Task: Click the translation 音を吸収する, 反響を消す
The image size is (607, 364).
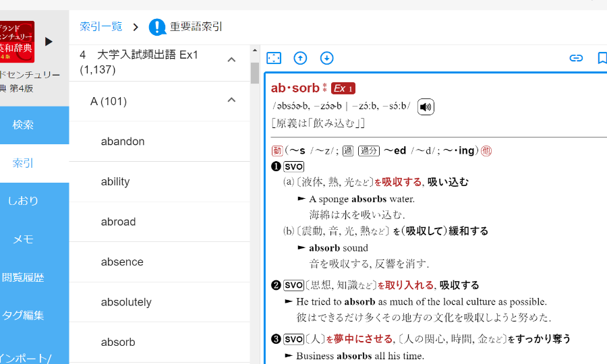Action: point(369,264)
